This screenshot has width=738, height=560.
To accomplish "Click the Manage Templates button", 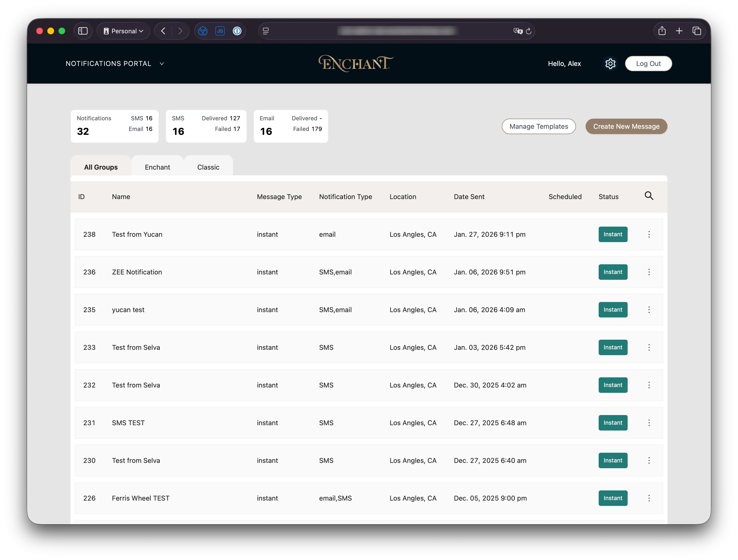I will (539, 127).
